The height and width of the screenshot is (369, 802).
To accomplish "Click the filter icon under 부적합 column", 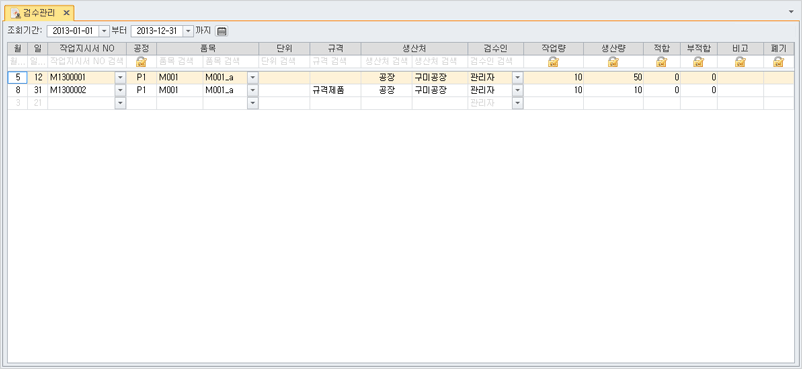I will (698, 62).
